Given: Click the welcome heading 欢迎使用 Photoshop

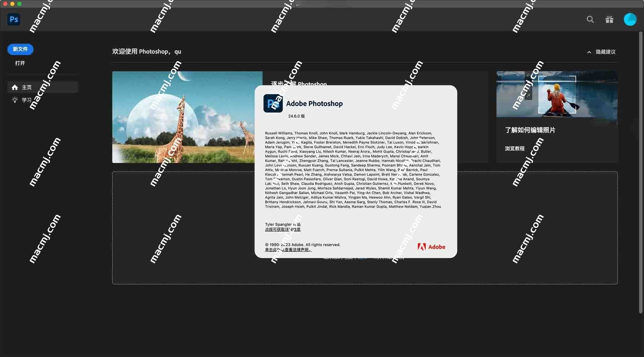Looking at the screenshot, I should pos(147,52).
